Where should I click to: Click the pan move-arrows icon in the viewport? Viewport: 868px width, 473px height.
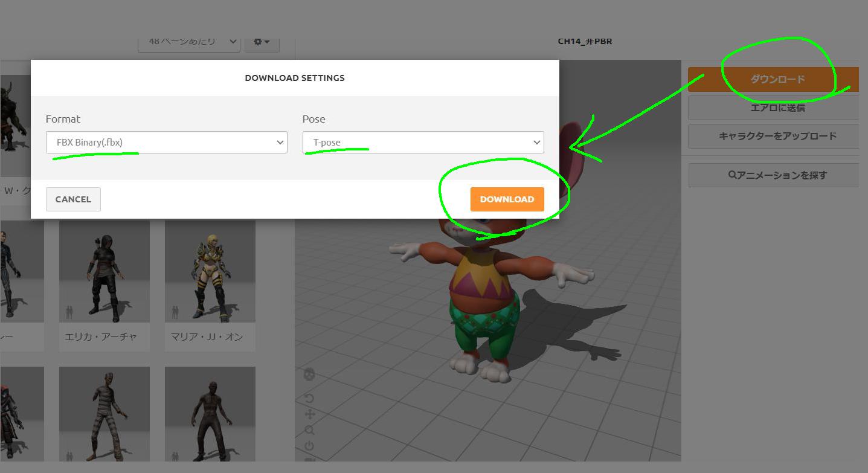coord(309,414)
